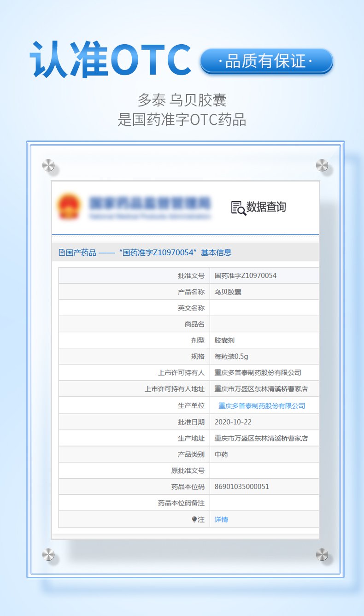Click the 剂型 row label

[198, 340]
